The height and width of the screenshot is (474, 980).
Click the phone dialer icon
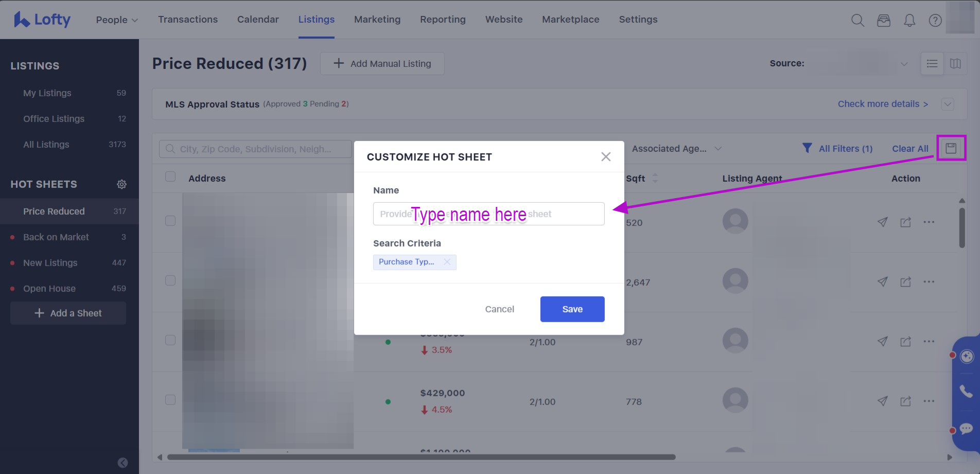coord(966,392)
